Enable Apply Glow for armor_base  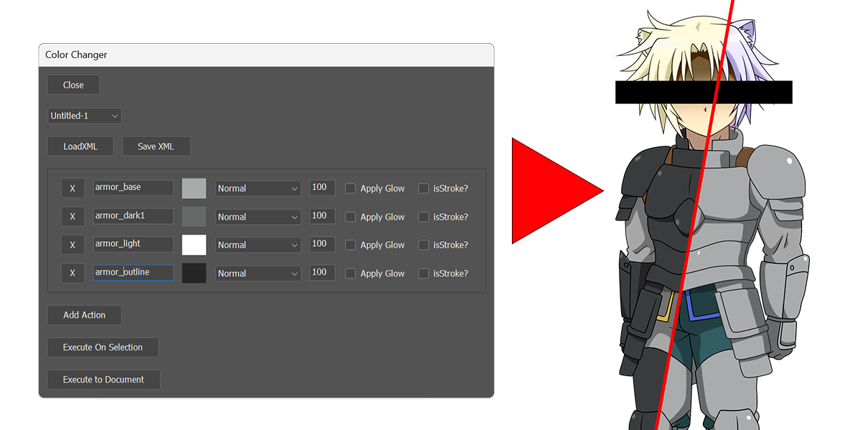click(350, 187)
